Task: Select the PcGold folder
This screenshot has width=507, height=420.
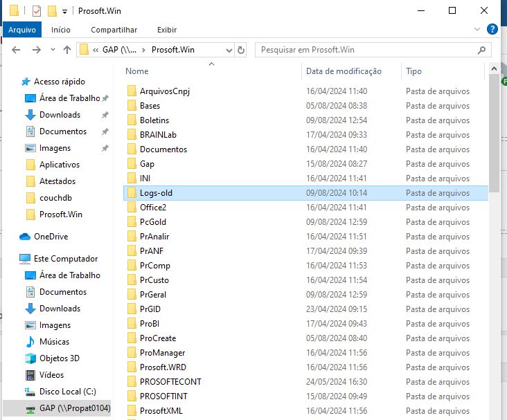Action: [x=153, y=222]
